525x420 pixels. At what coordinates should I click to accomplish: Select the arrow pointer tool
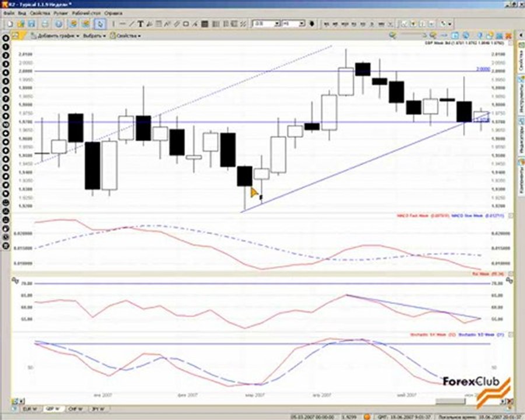click(x=100, y=24)
